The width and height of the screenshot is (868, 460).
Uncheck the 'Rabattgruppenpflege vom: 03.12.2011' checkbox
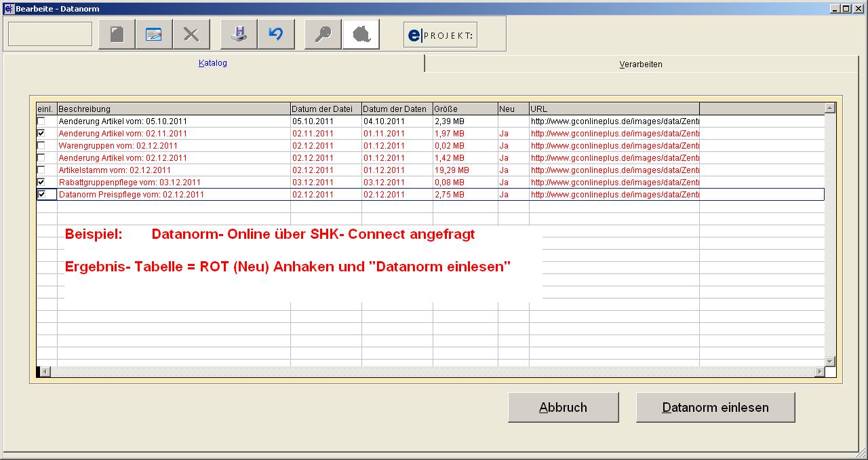click(41, 183)
